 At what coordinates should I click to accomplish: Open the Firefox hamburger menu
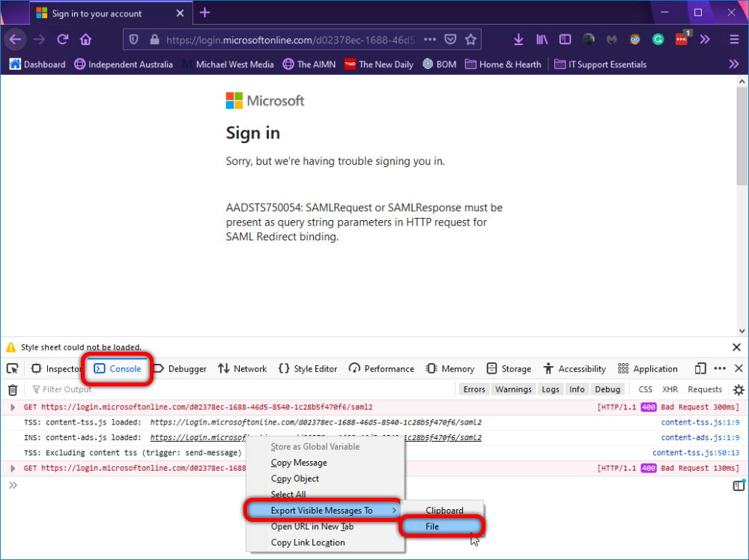click(x=734, y=40)
